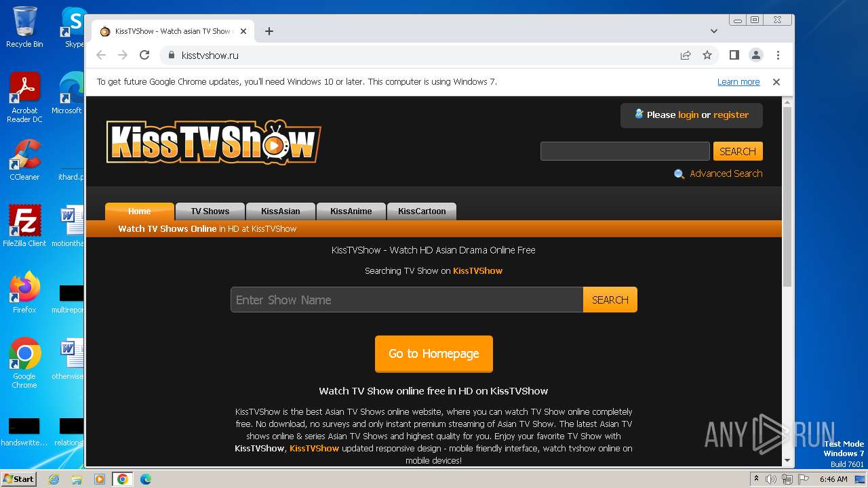868x488 pixels.
Task: Click the Windows Start button
Action: click(18, 479)
